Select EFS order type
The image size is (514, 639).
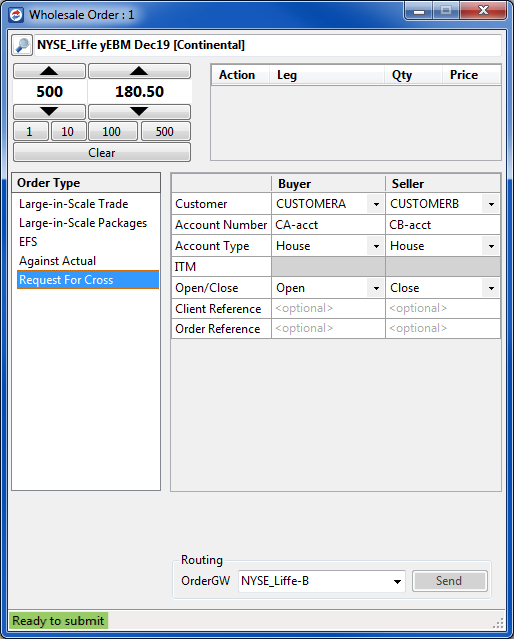pyautogui.click(x=28, y=242)
